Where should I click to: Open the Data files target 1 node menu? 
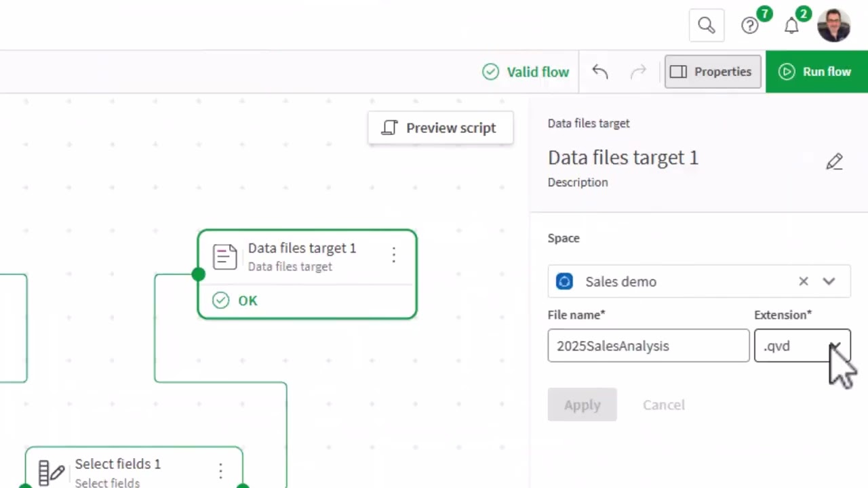tap(393, 255)
